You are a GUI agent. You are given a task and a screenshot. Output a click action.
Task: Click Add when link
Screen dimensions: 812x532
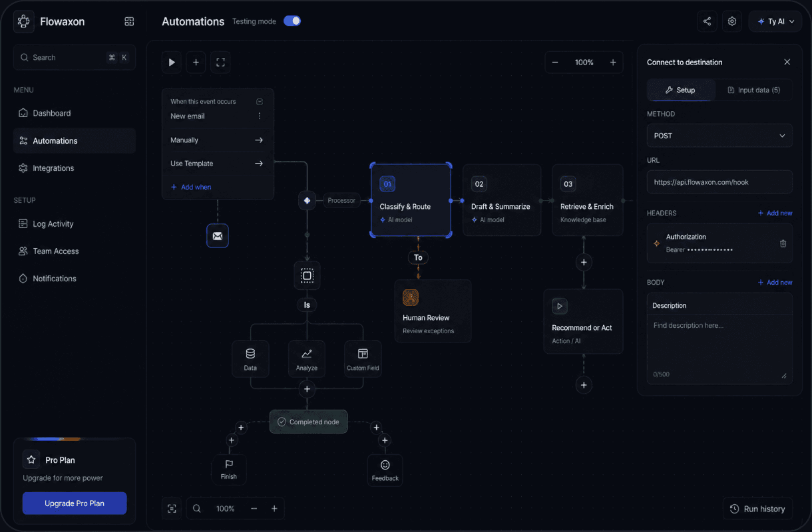pyautogui.click(x=191, y=187)
